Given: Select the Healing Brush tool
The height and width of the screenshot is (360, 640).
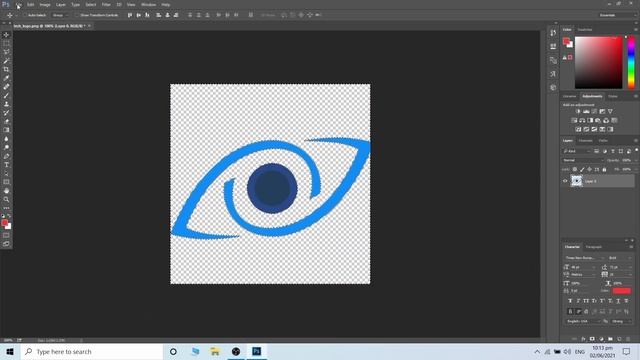Looking at the screenshot, I should (6, 87).
